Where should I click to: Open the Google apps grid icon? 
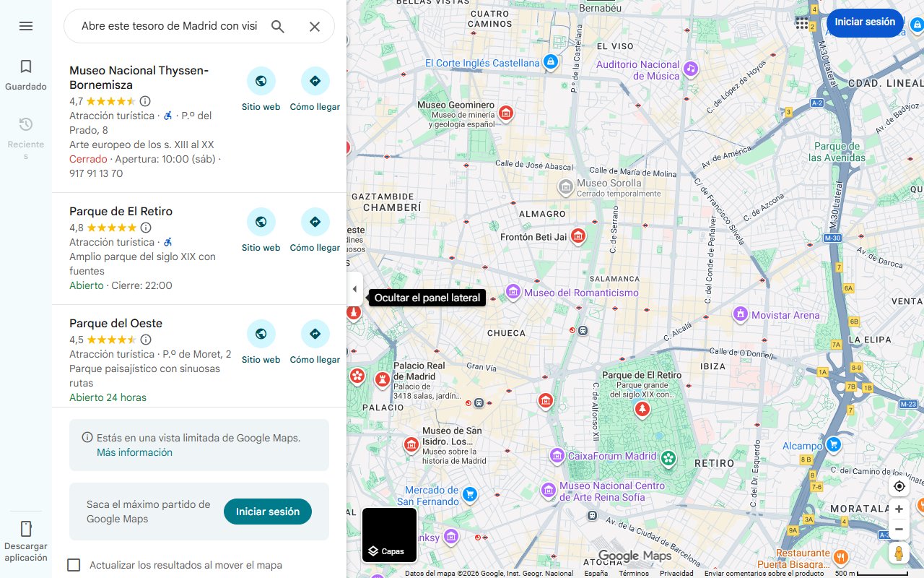(x=802, y=23)
